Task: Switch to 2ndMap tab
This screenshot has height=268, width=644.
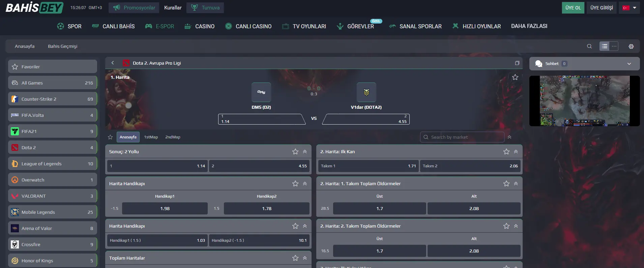Action: click(x=173, y=137)
